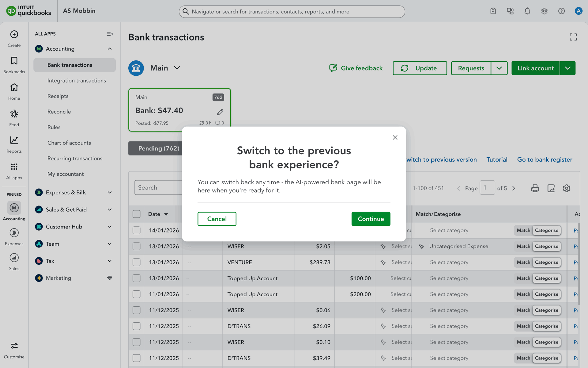Screen dimensions: 588x368
Task: Click the export icon above table
Action: click(551, 188)
